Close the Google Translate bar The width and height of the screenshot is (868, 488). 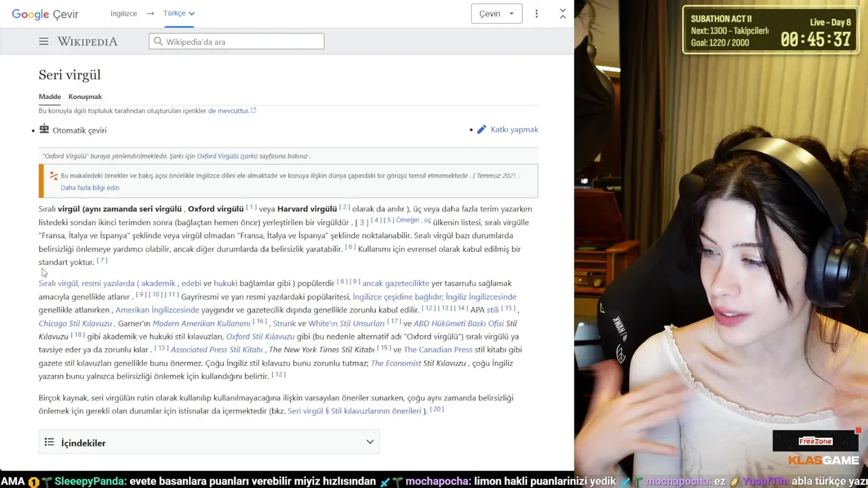coord(562,14)
